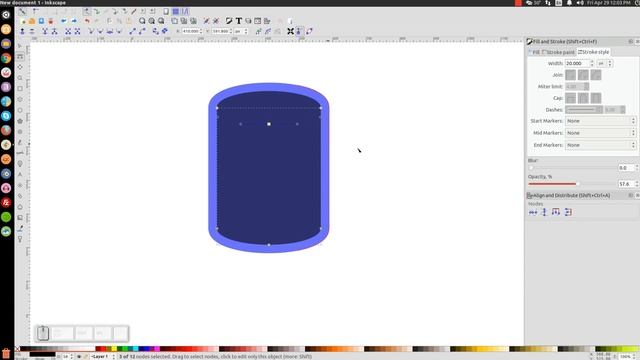Image resolution: width=640 pixels, height=360 pixels.
Task: Select the Rectangle tool
Action: [x=20, y=89]
